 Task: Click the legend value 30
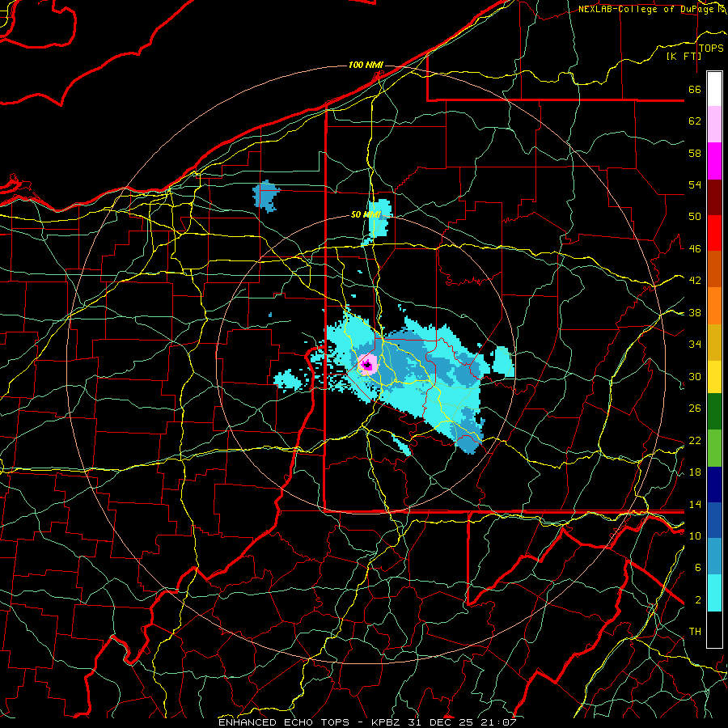click(x=695, y=376)
